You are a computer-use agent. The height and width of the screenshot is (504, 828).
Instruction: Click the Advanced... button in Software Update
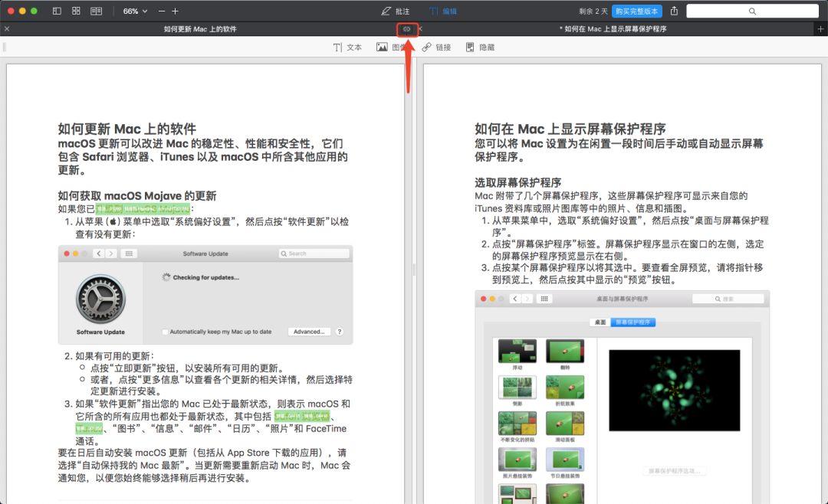click(x=309, y=332)
